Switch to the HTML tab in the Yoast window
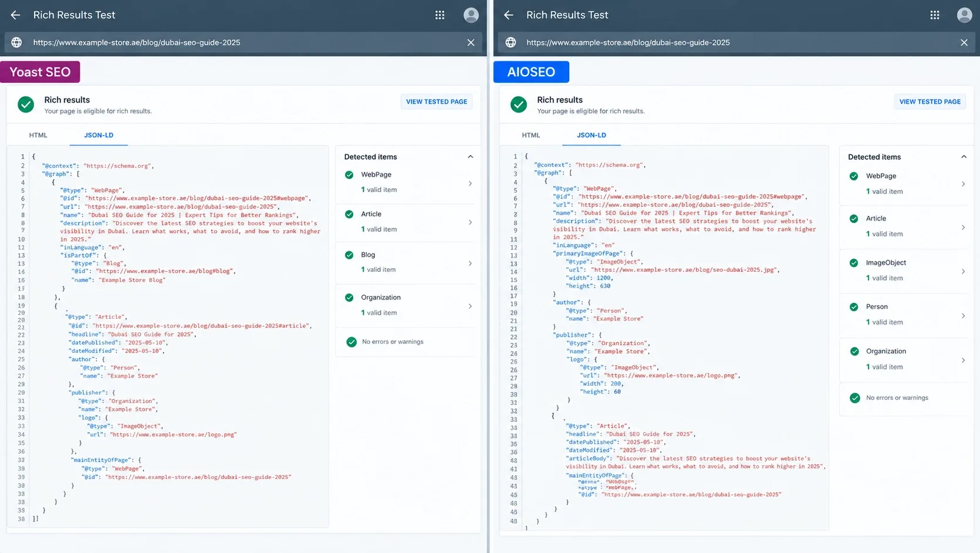The width and height of the screenshot is (980, 553). click(38, 135)
